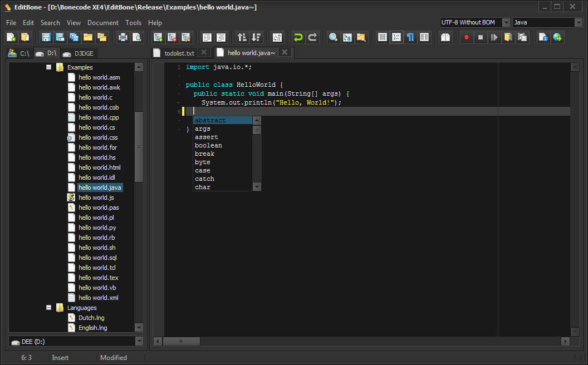The image size is (588, 365).
Task: Choose 'catch' from the autocomplete list
Action: [x=205, y=179]
